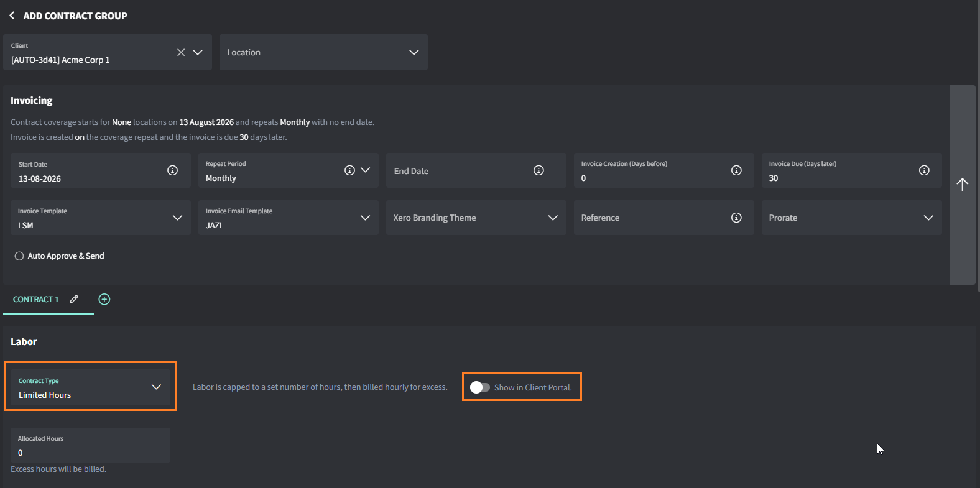Open the Prorate dropdown
980x488 pixels.
851,218
